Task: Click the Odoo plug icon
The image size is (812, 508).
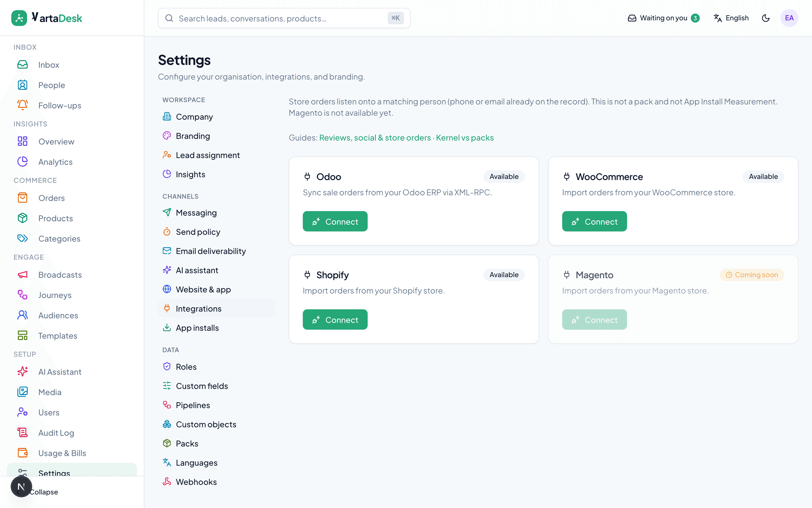Action: 307,176
